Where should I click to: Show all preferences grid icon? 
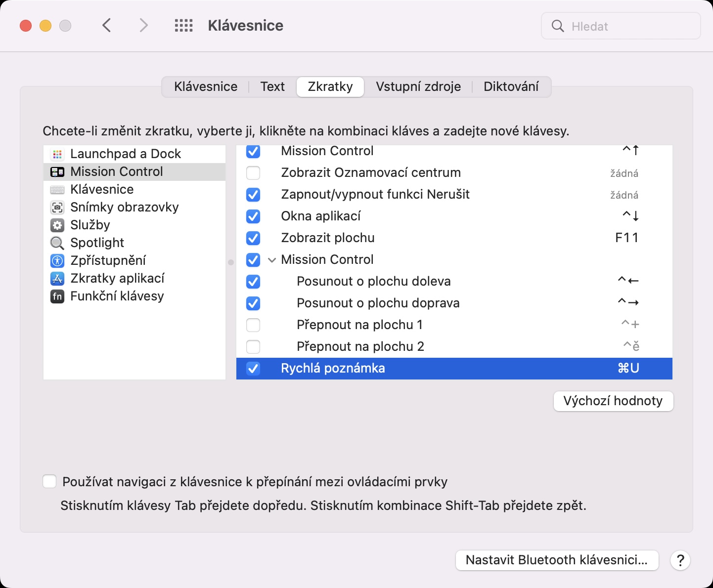click(x=183, y=26)
